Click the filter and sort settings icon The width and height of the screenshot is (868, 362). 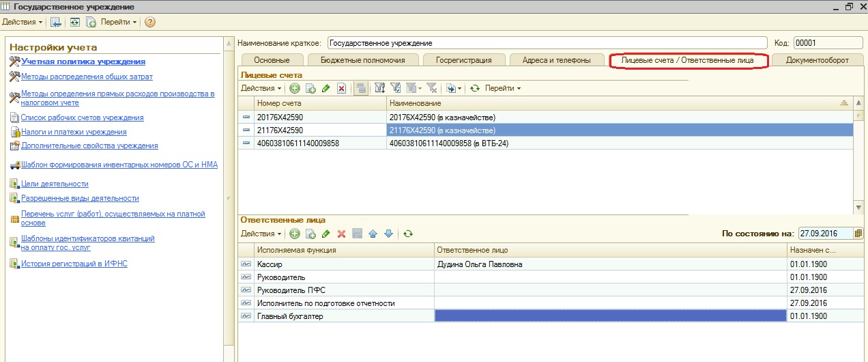(x=380, y=88)
